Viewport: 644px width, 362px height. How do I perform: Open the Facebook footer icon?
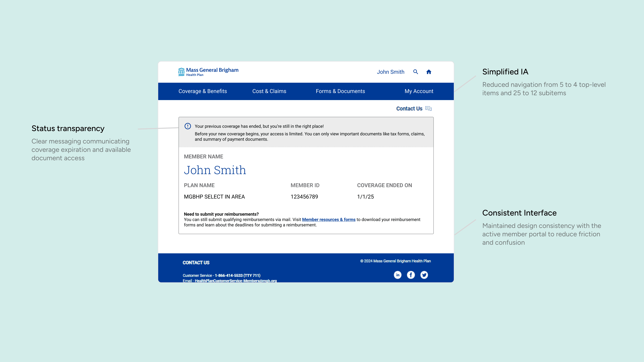point(411,275)
